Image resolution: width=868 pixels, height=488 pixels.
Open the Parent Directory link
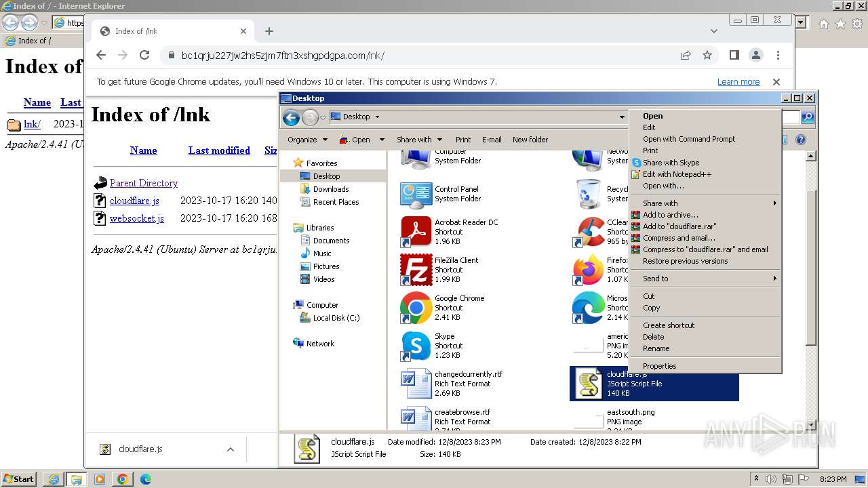144,183
